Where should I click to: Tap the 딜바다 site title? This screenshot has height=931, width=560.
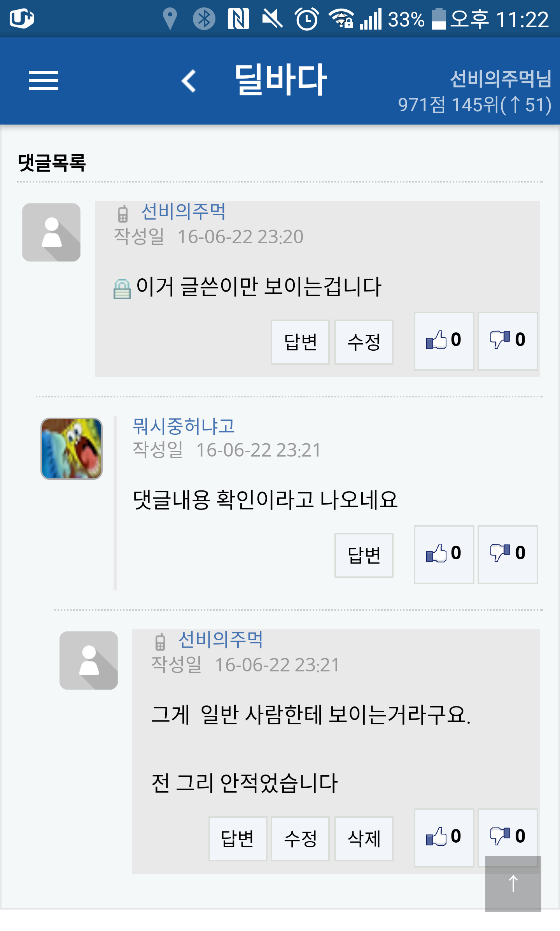click(x=281, y=80)
